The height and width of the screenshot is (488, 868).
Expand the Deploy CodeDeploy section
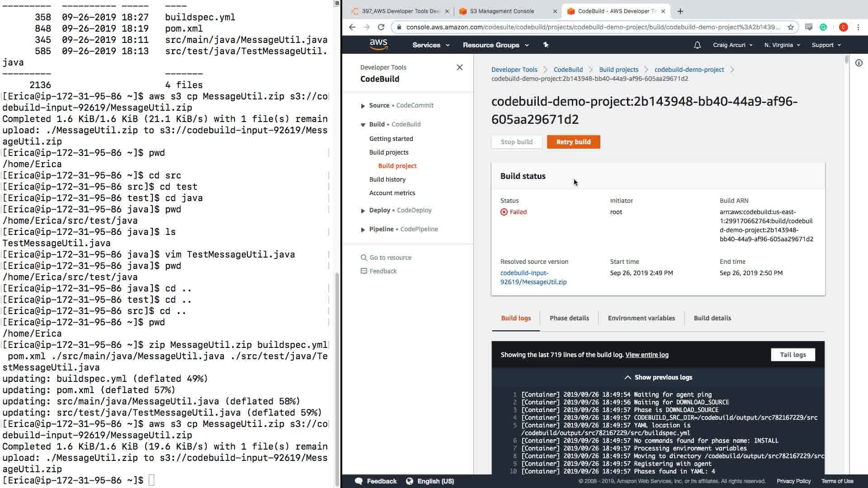pos(363,211)
